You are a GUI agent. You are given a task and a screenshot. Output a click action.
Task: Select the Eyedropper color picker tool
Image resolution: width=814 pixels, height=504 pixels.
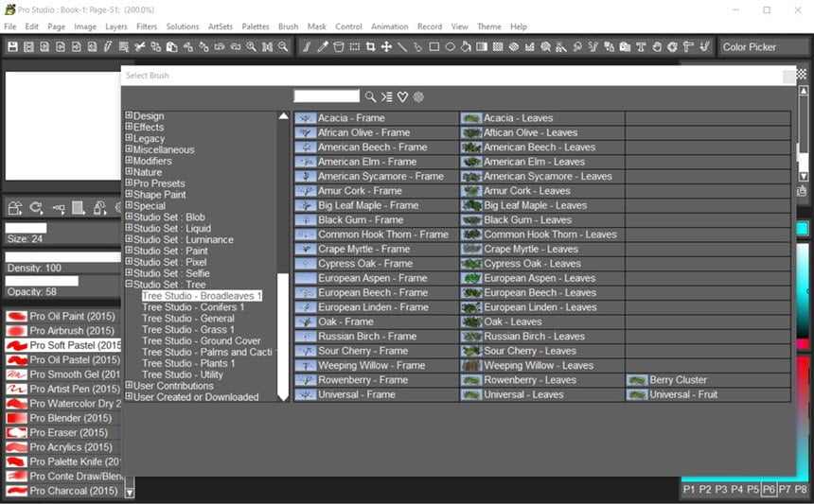point(323,46)
